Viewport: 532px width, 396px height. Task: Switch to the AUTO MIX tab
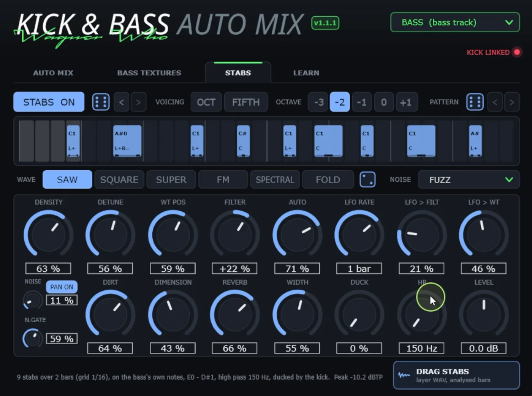(53, 73)
